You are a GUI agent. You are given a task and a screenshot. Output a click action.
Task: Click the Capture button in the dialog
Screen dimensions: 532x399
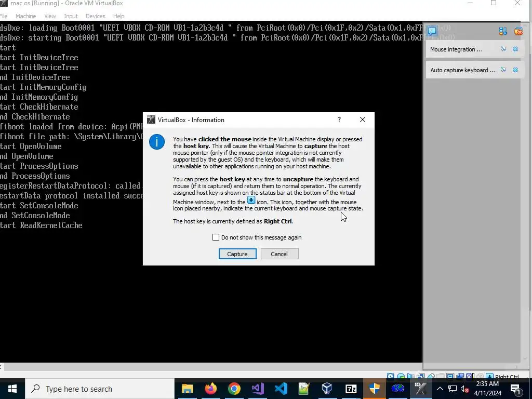pos(237,254)
